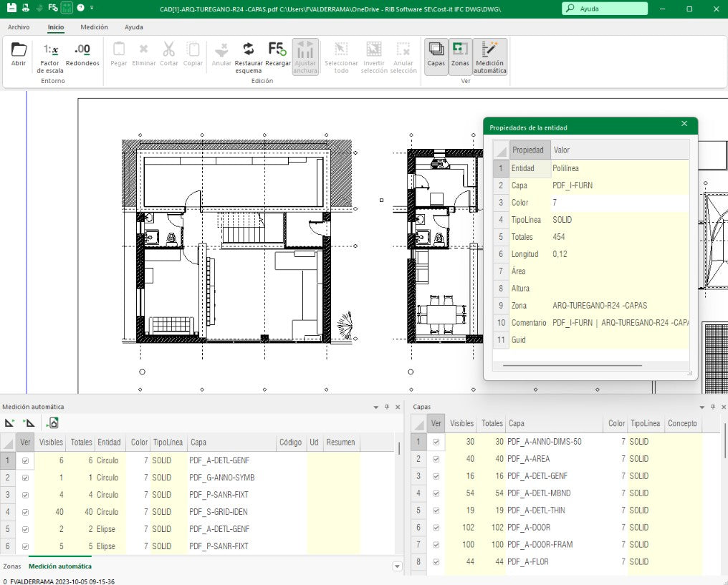Click the Color value 7 cell

point(620,202)
